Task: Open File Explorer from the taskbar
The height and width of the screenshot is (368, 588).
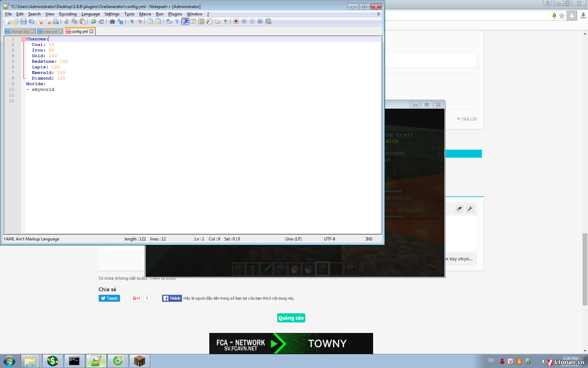Action: [x=30, y=361]
